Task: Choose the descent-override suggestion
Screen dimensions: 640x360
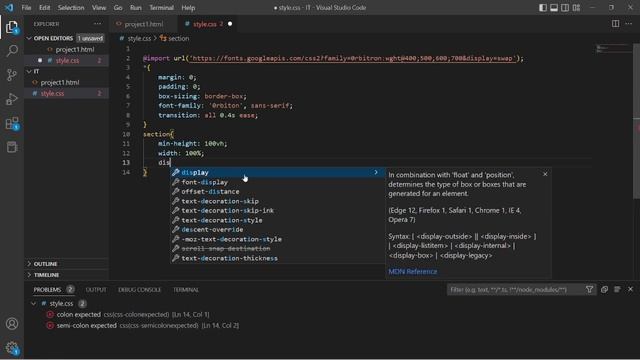Action: (x=277, y=229)
